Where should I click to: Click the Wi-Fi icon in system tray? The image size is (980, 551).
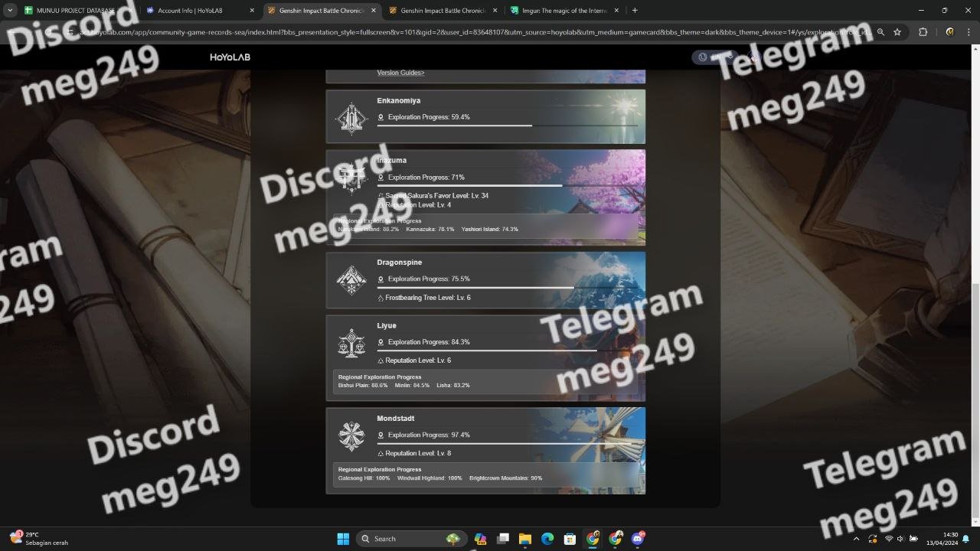click(889, 539)
